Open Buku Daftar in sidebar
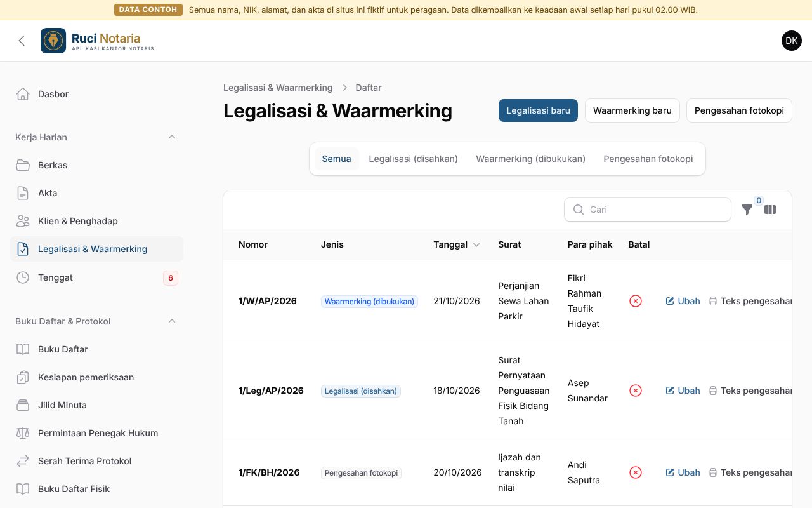 pos(96,349)
